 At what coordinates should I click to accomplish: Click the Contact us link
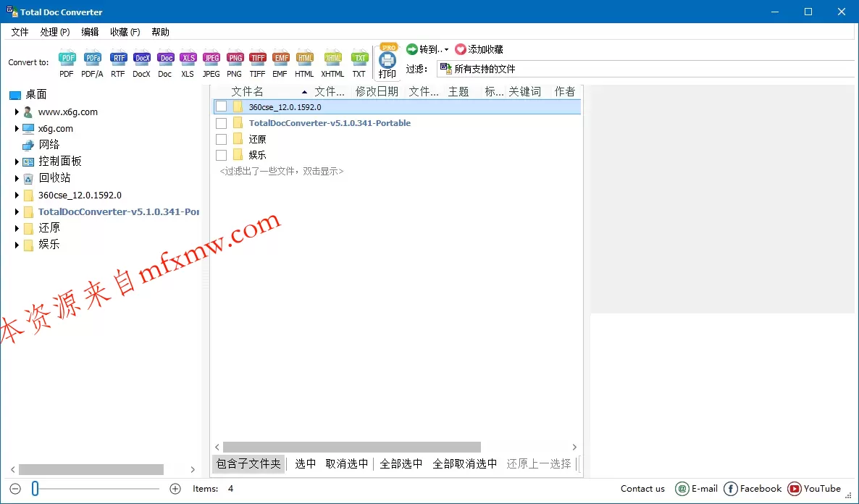click(x=642, y=489)
